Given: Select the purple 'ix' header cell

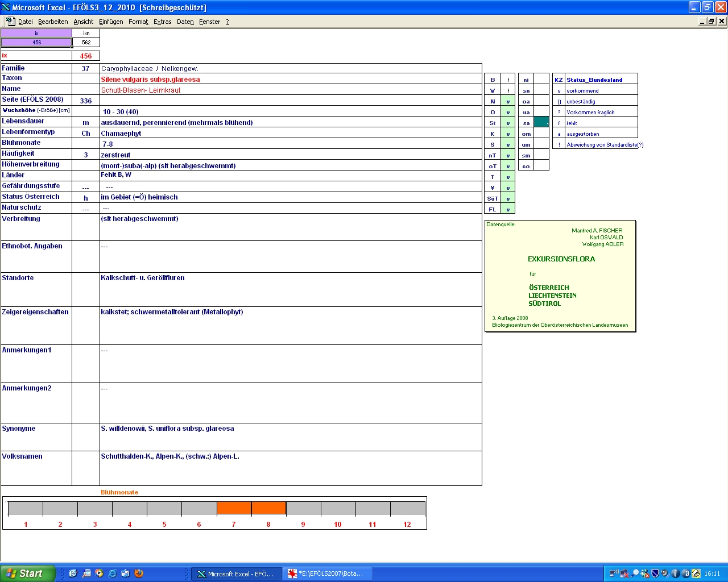Looking at the screenshot, I should pyautogui.click(x=36, y=33).
